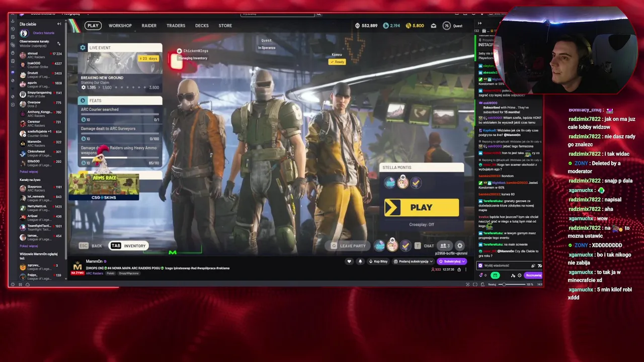Open Drututt channel in sidebar
Screen dimensions: 644x362
coord(40,74)
